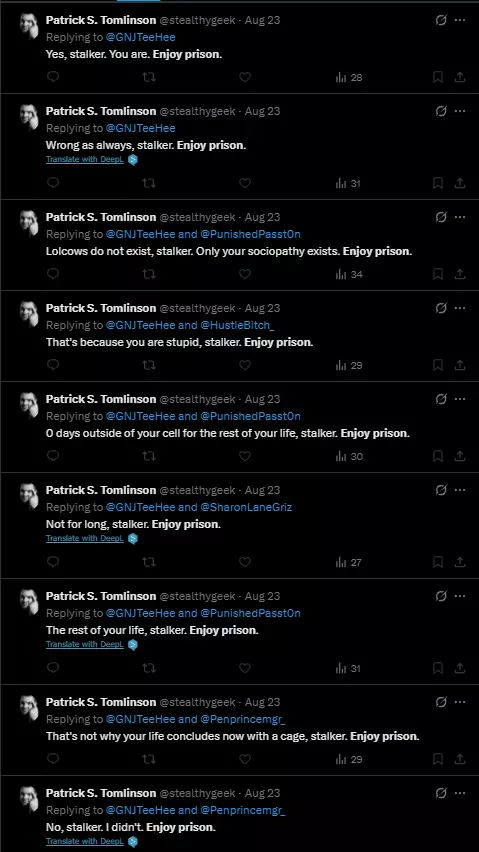This screenshot has height=852, width=479.
Task: Click Grok circle icon on first tweet
Action: [441, 20]
